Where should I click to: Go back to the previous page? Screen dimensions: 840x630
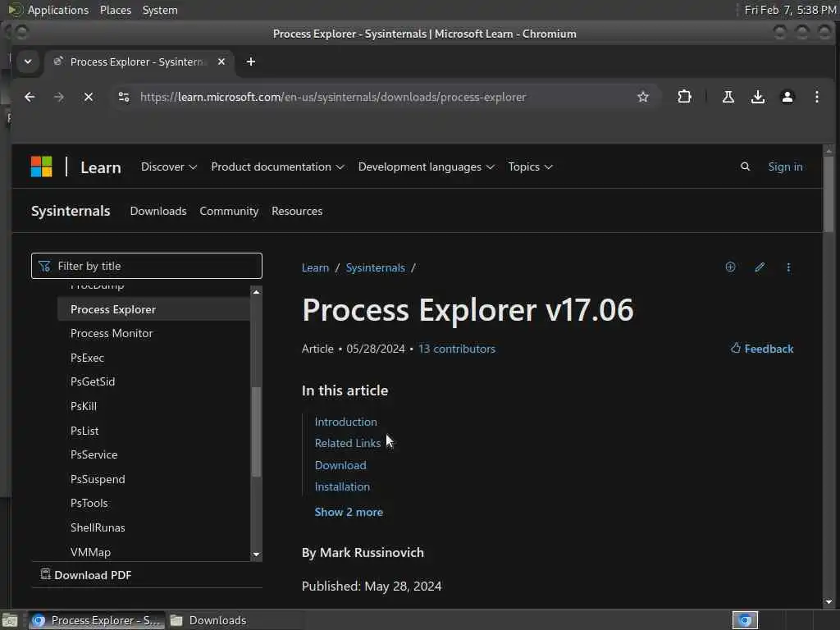pyautogui.click(x=30, y=97)
